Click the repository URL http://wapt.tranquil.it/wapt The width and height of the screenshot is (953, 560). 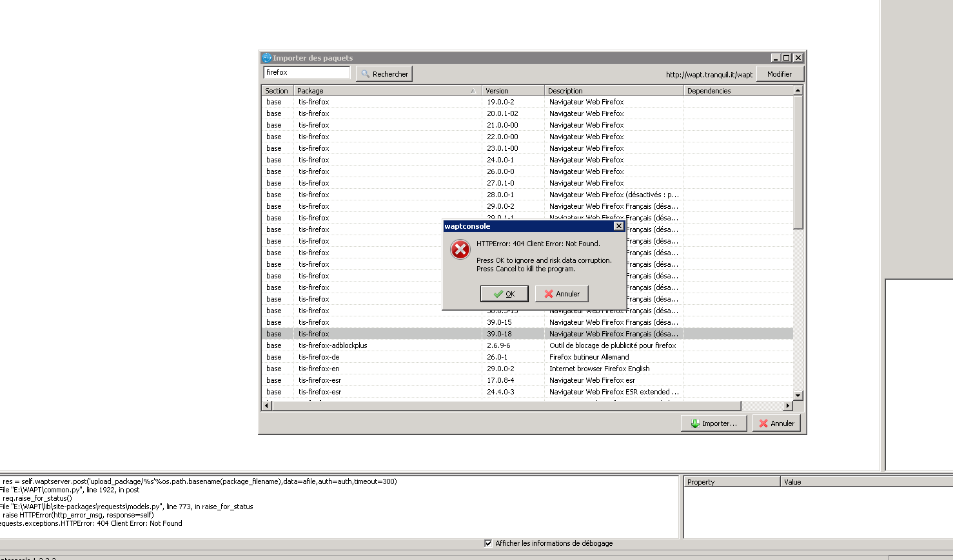[709, 75]
